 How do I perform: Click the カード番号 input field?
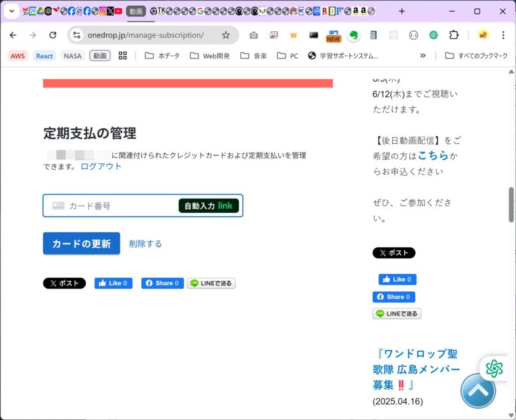[x=115, y=206]
